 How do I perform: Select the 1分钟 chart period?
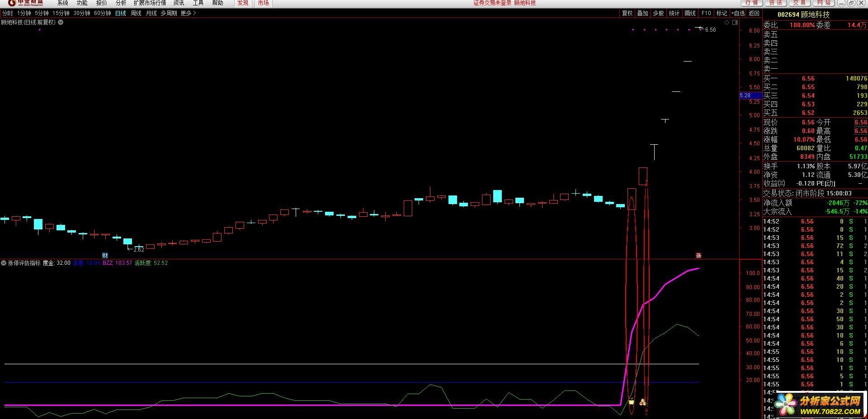point(24,14)
